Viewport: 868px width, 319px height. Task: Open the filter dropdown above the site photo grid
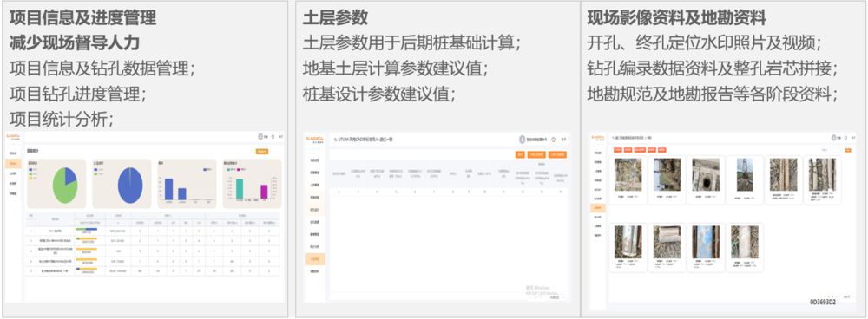(832, 150)
